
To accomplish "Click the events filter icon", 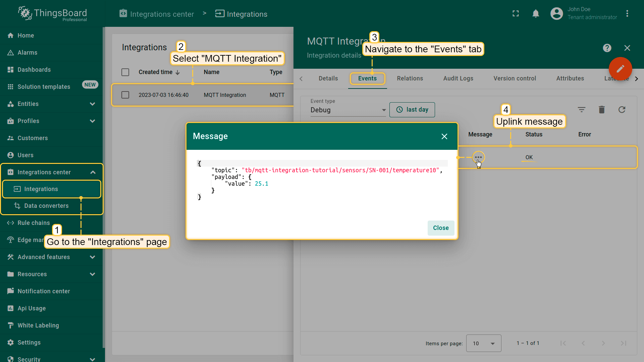I will click(581, 110).
